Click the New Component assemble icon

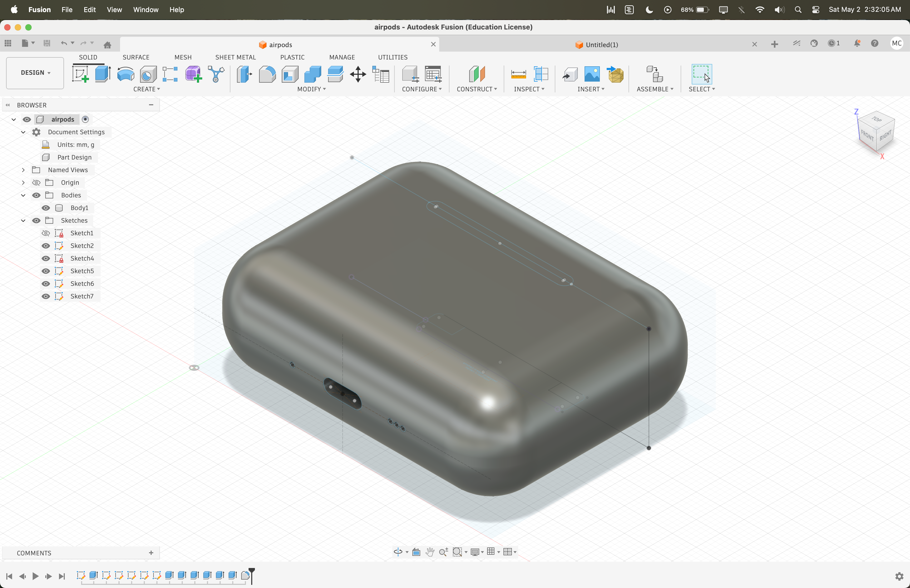click(655, 74)
